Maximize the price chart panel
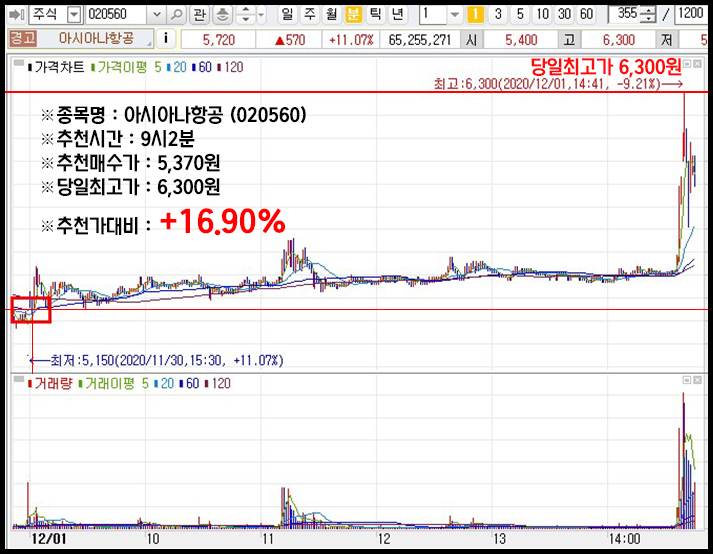This screenshot has width=713, height=554. tap(687, 64)
